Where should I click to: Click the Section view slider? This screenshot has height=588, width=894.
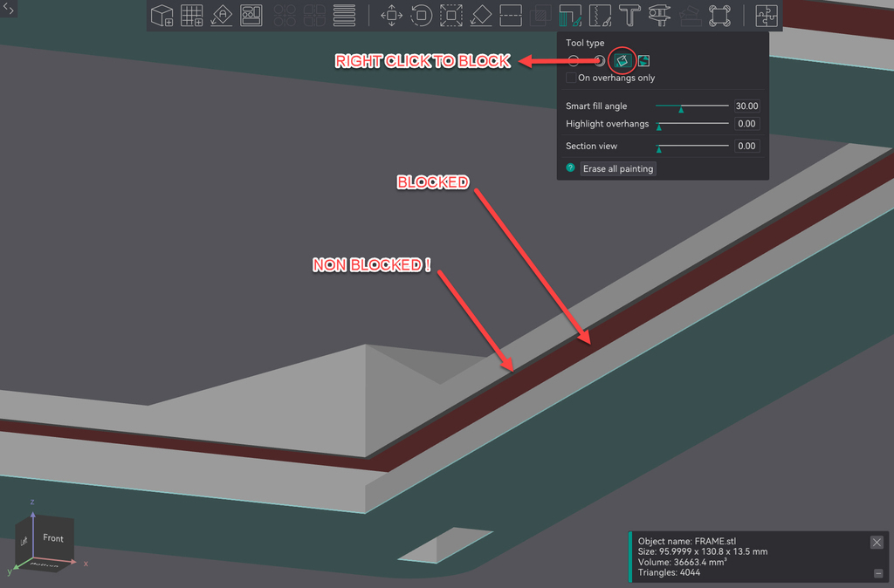coord(692,147)
